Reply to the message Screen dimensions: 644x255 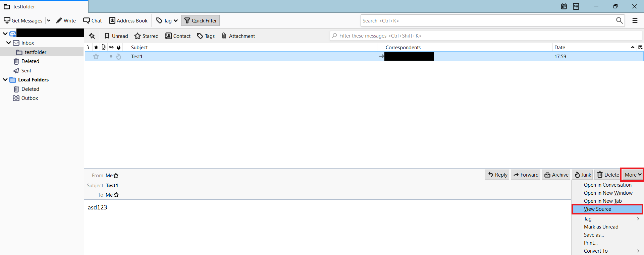click(x=497, y=175)
